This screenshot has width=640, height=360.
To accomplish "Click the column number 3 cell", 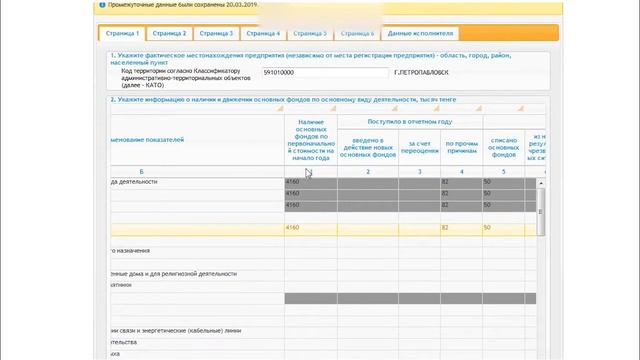I will click(x=419, y=172).
